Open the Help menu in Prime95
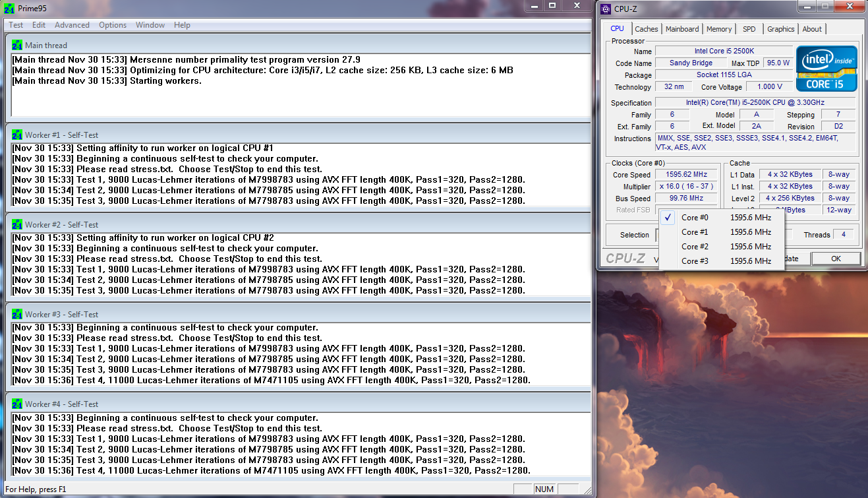This screenshot has height=498, width=868. pos(182,25)
